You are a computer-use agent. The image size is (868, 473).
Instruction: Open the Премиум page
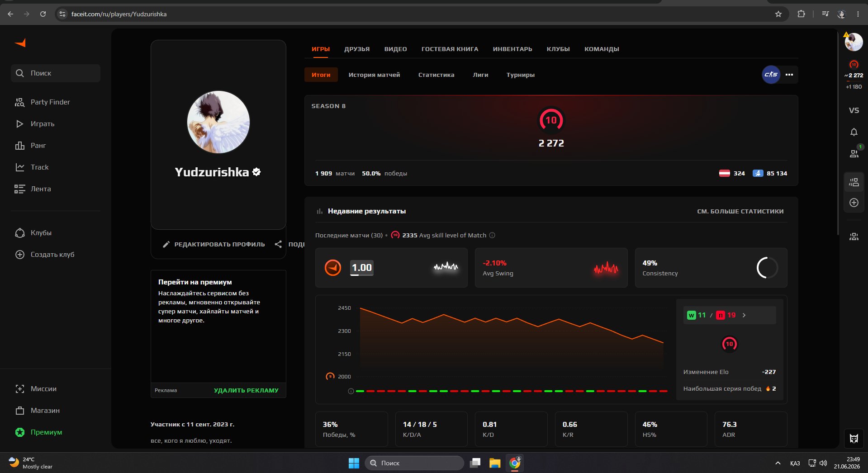[38, 432]
